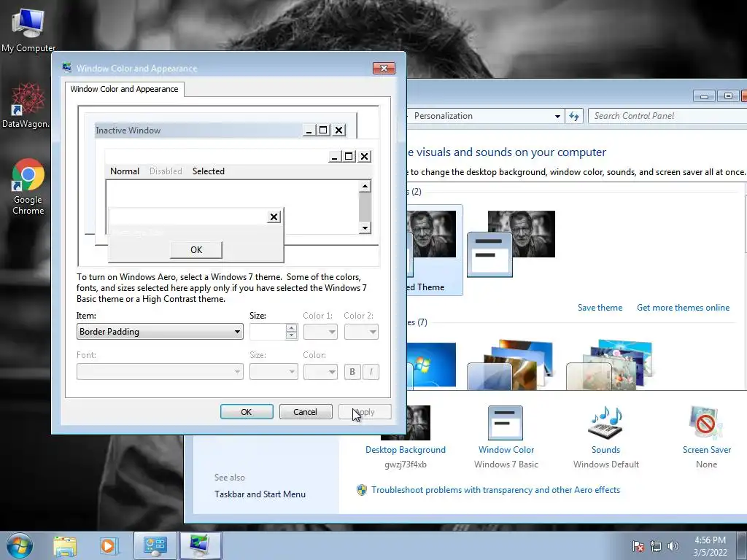This screenshot has width=747, height=560.
Task: Click scroll down arrow in preview window
Action: pos(365,227)
